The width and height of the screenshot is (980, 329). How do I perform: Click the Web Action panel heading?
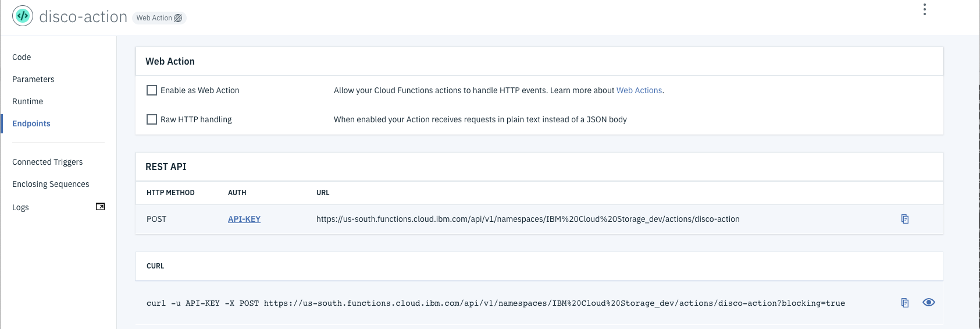click(x=170, y=61)
